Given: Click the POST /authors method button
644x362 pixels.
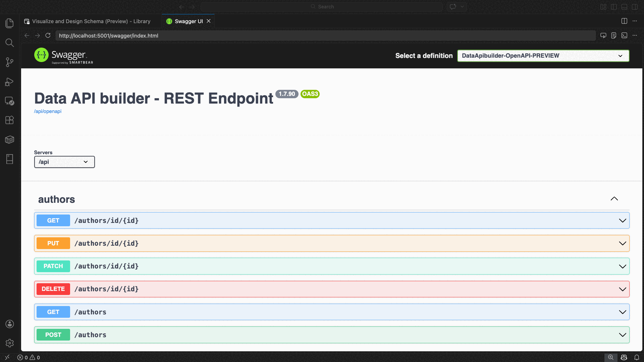Looking at the screenshot, I should (x=53, y=335).
